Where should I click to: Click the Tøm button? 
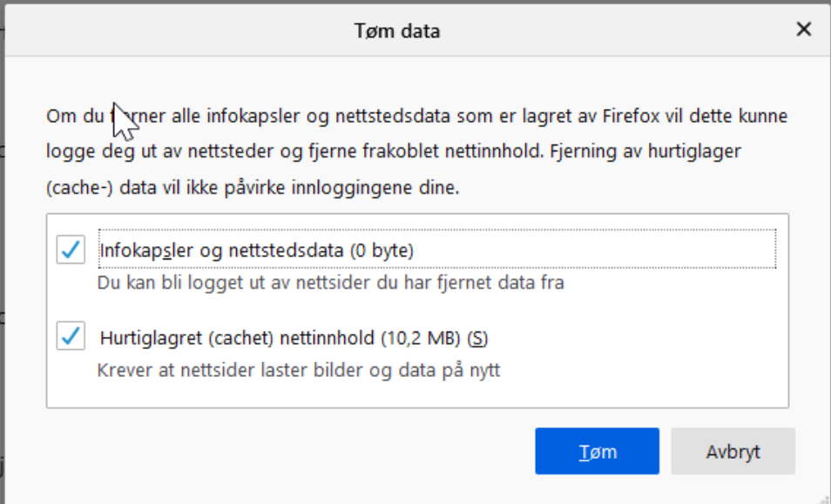tap(597, 451)
